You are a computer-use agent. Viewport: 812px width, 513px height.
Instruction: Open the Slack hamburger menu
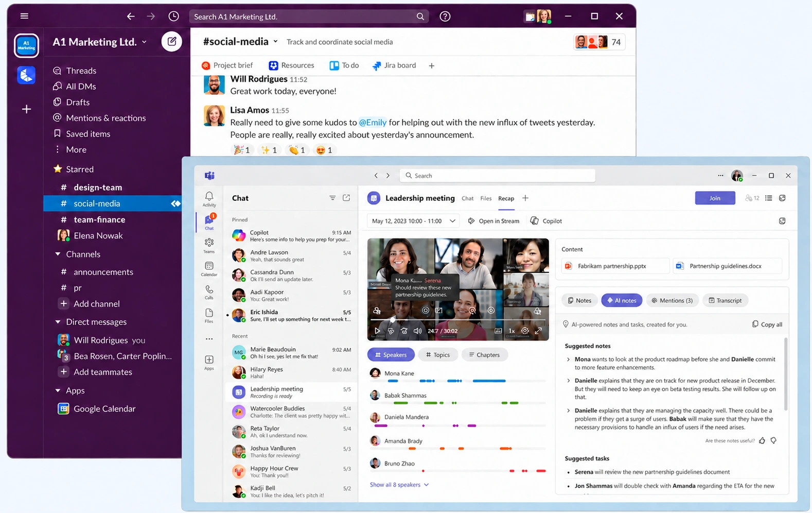click(x=24, y=16)
